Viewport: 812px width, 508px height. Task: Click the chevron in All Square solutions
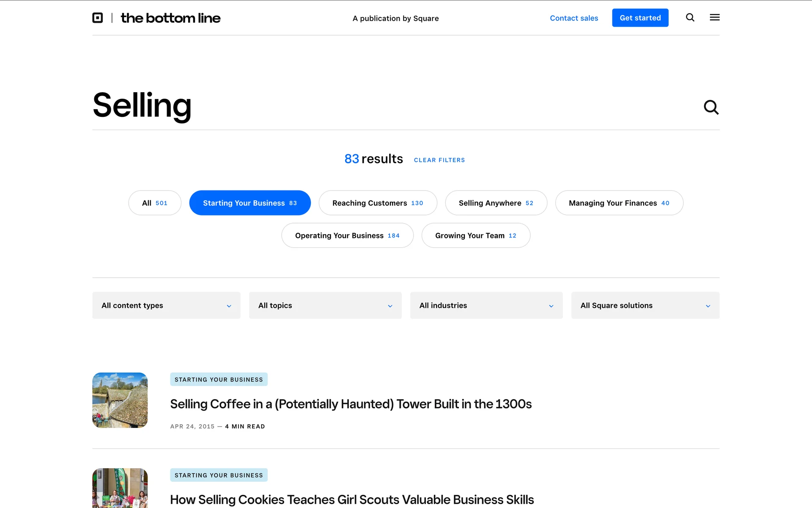click(x=708, y=306)
